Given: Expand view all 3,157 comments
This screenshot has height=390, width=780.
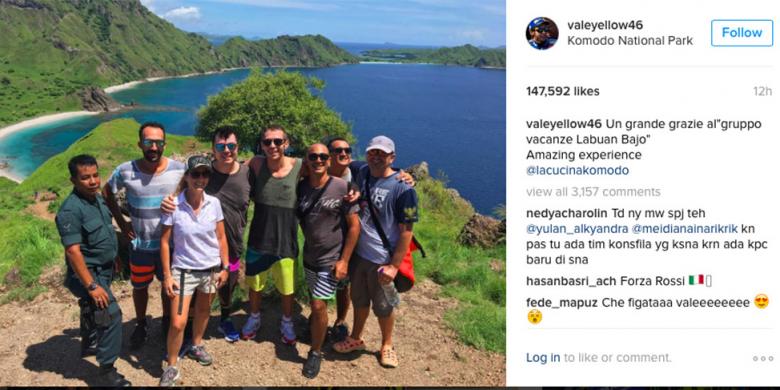Looking at the screenshot, I should click(x=593, y=192).
